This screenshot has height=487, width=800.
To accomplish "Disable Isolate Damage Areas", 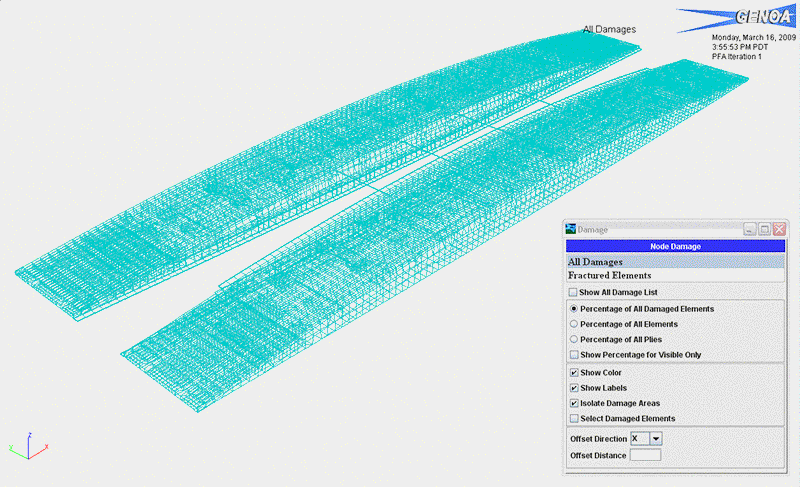I will click(x=573, y=402).
